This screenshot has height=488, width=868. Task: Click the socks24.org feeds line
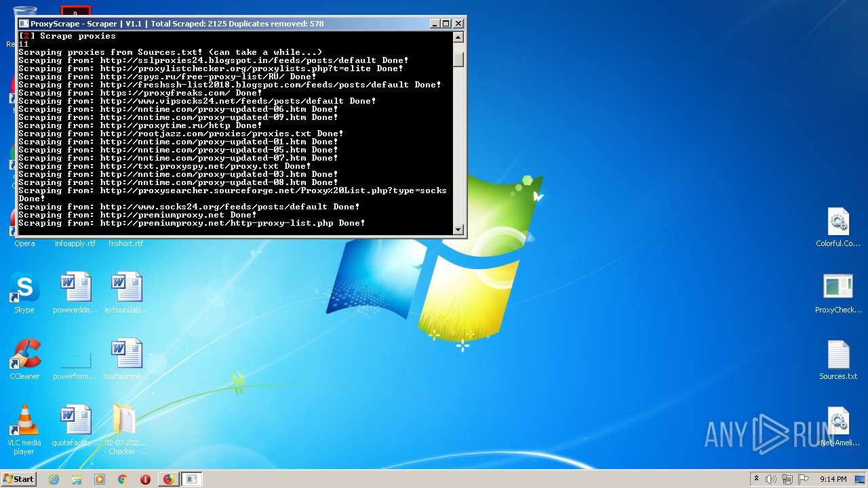point(189,207)
